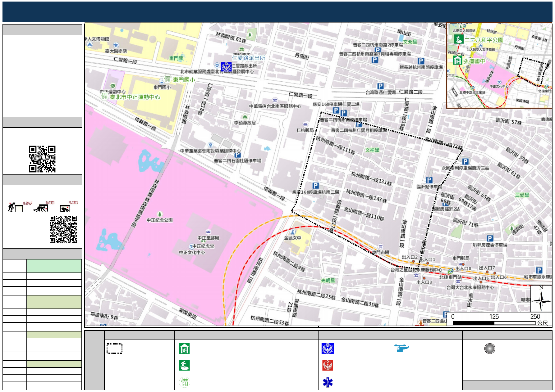555x392 pixels.
Task: Click the blue police badge icon in legend
Action: pyautogui.click(x=328, y=349)
